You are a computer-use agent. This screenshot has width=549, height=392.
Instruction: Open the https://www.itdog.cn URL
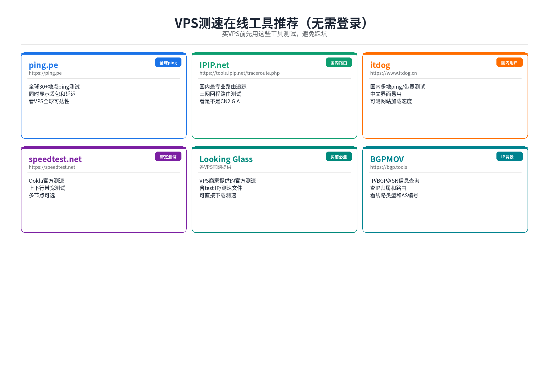(393, 73)
